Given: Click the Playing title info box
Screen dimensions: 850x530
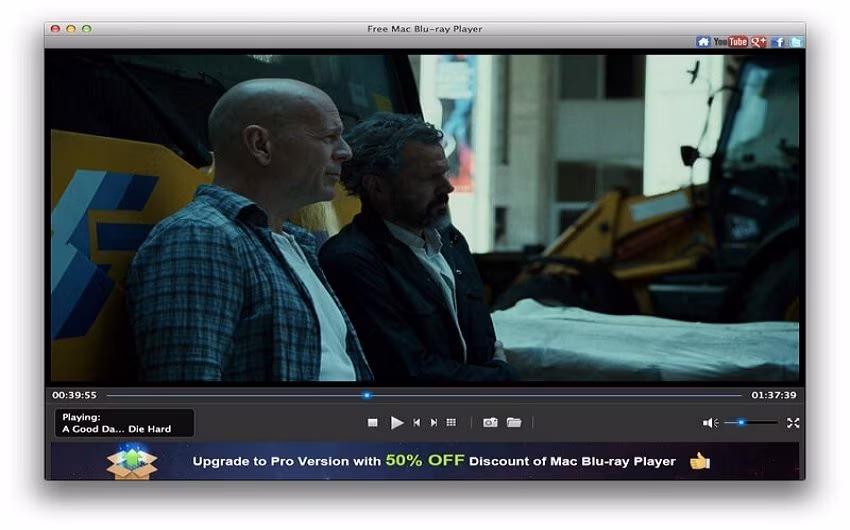Looking at the screenshot, I should [x=124, y=423].
